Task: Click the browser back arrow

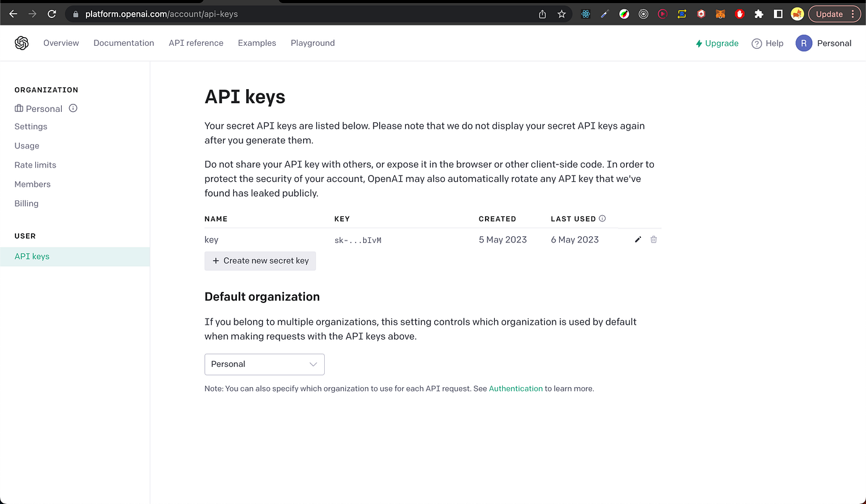Action: coord(13,14)
